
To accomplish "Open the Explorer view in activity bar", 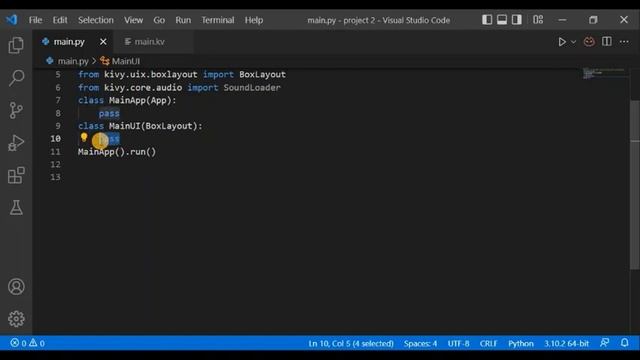I will tap(16, 45).
